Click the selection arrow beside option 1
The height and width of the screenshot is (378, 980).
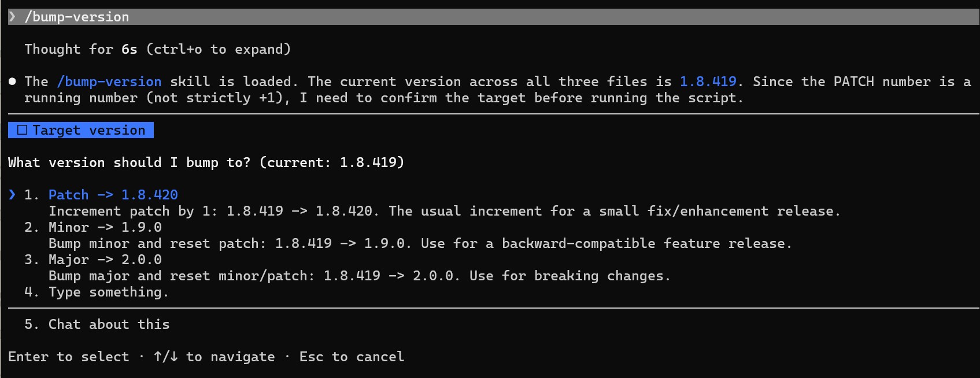(x=12, y=195)
